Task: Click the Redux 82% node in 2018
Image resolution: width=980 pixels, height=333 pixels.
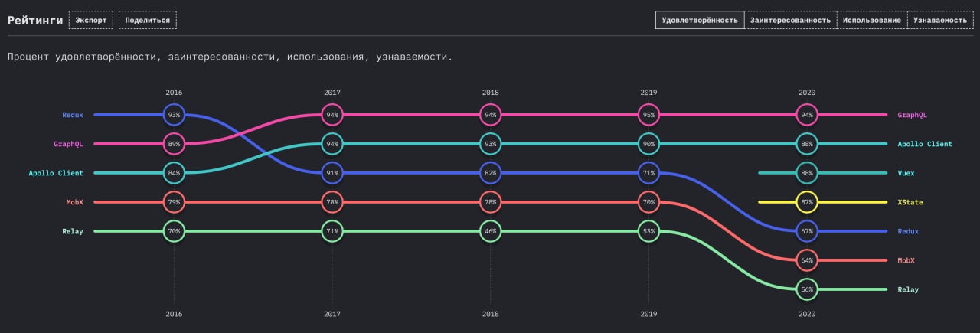Action: tap(491, 173)
